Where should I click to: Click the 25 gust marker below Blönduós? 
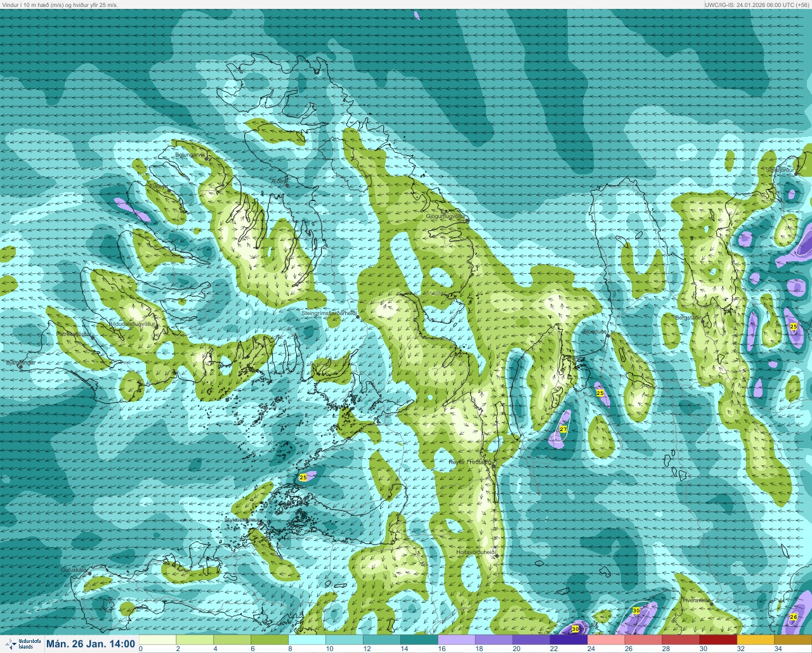pyautogui.click(x=600, y=393)
